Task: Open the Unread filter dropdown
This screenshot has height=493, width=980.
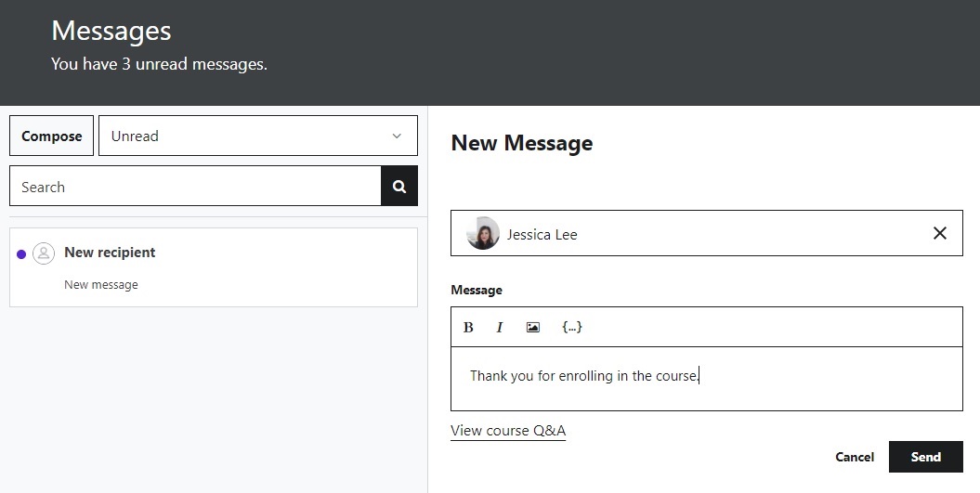Action: pos(257,136)
